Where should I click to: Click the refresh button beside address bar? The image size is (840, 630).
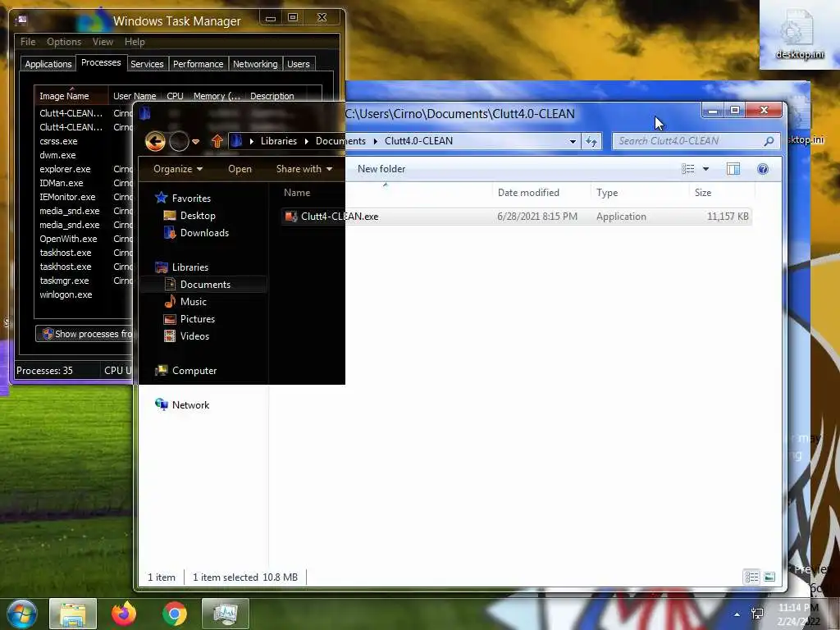pyautogui.click(x=591, y=141)
